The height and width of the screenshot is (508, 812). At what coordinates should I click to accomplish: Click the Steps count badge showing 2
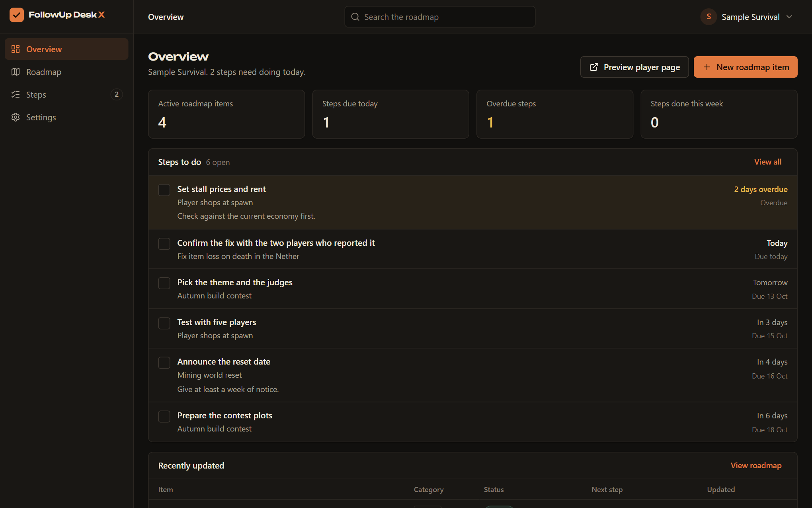[x=116, y=94]
